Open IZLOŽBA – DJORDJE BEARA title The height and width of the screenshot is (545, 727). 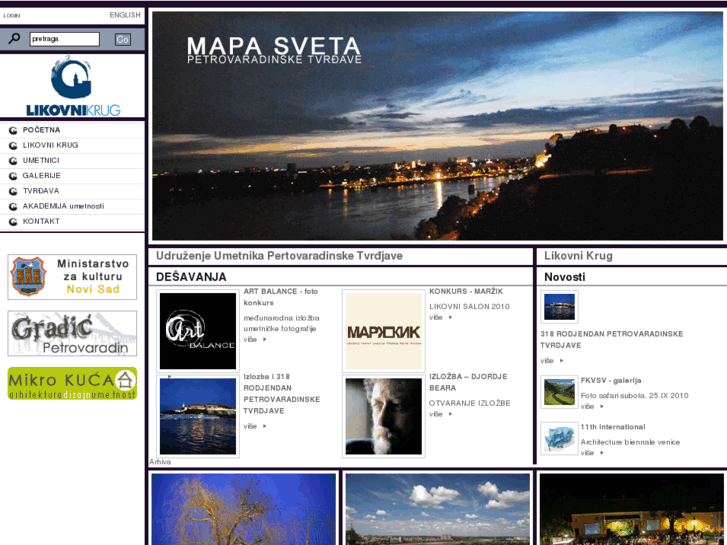[x=468, y=382]
